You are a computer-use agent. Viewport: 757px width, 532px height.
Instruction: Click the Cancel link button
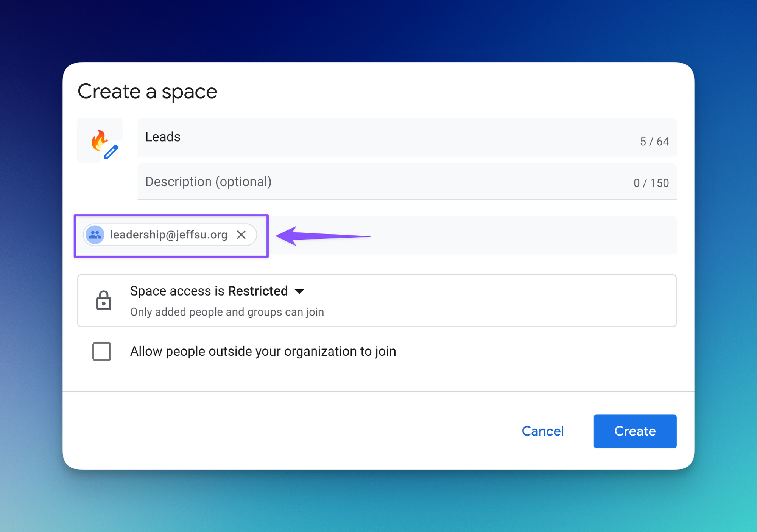(542, 431)
